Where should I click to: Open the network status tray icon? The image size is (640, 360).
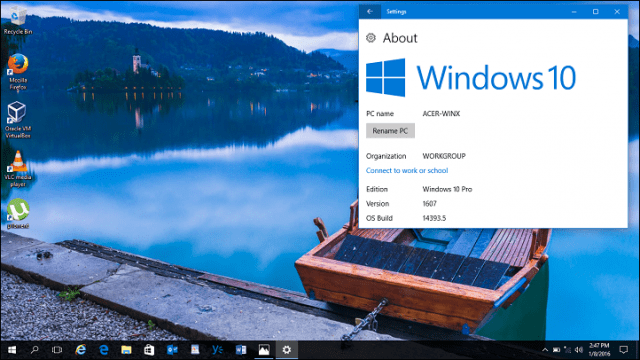click(x=567, y=350)
